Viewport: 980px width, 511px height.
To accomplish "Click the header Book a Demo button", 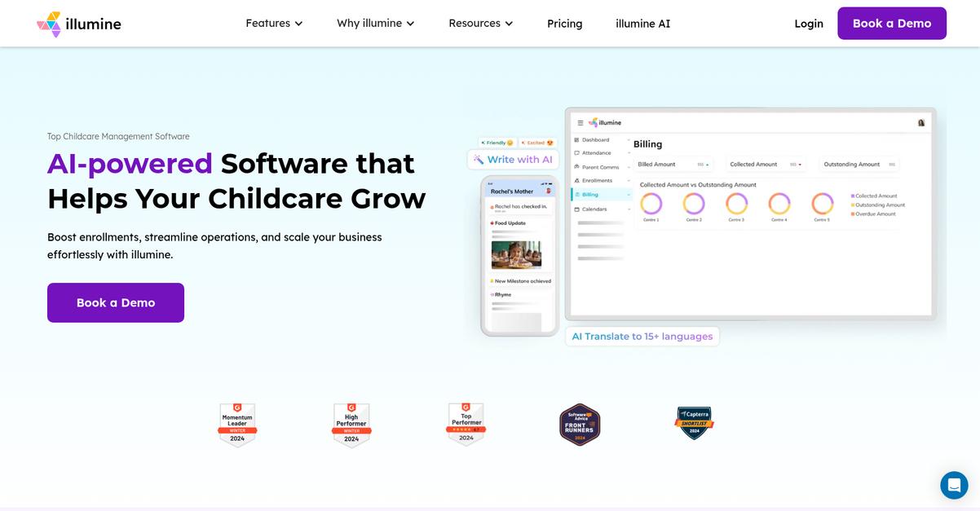I will 892,24.
